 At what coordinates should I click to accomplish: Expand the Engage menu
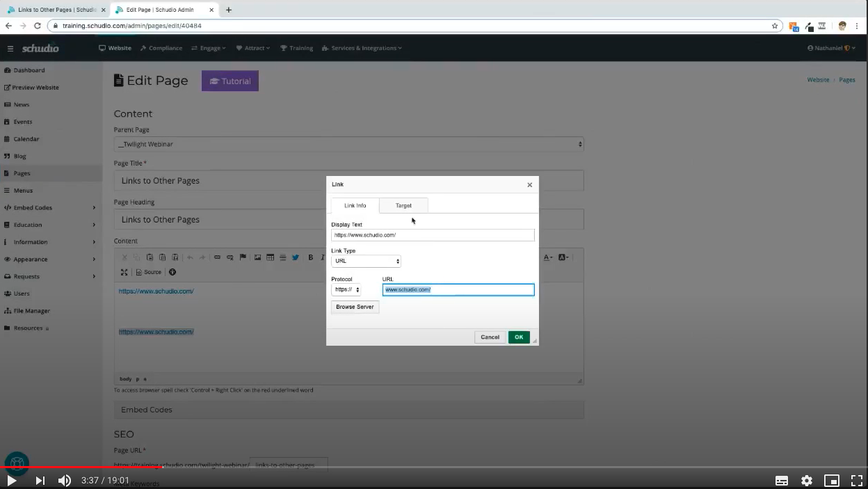(209, 48)
